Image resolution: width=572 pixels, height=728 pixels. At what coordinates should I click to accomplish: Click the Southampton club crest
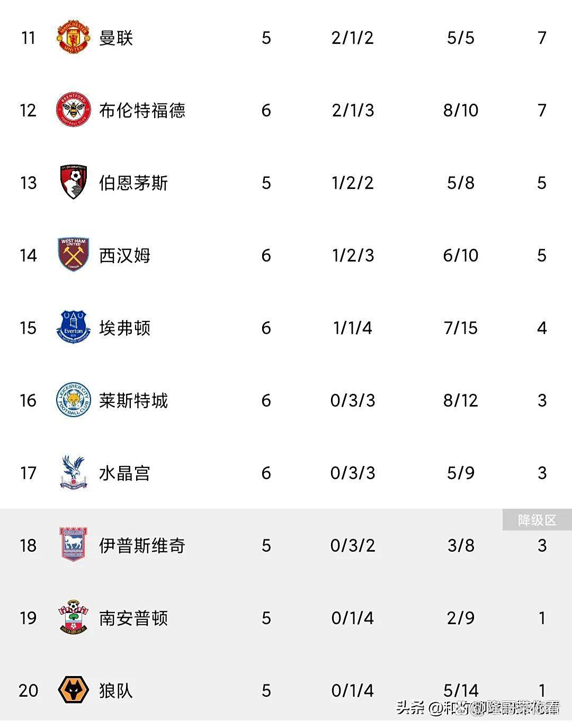coord(73,617)
